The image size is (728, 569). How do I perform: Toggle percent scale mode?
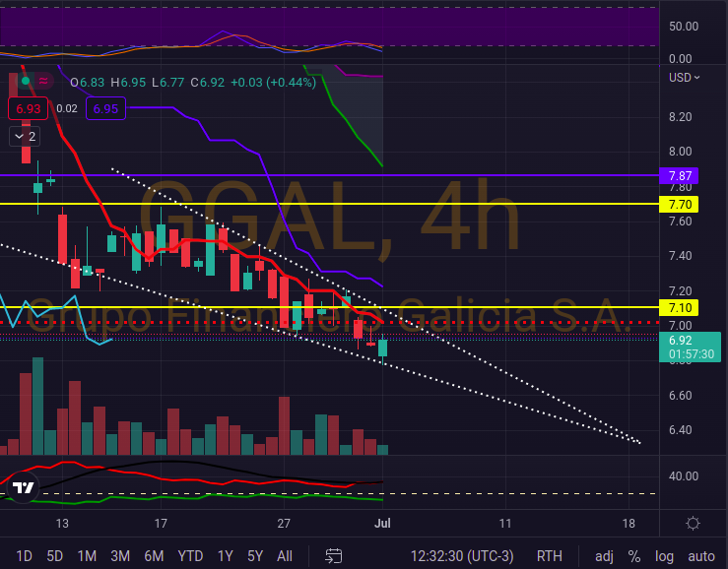click(634, 555)
